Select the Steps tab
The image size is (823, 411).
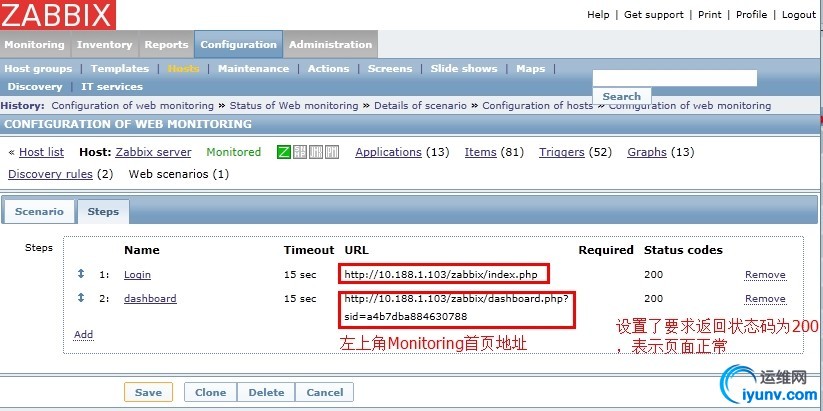click(103, 212)
